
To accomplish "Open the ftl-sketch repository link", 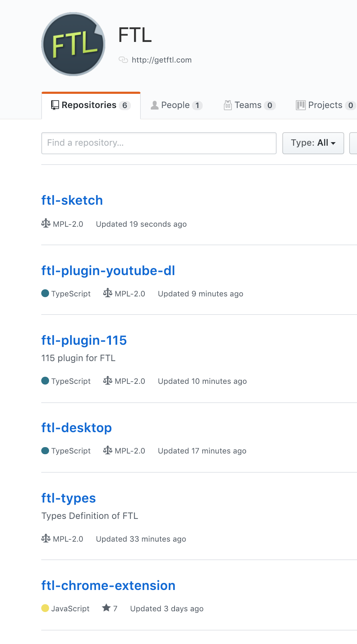I will pos(72,200).
